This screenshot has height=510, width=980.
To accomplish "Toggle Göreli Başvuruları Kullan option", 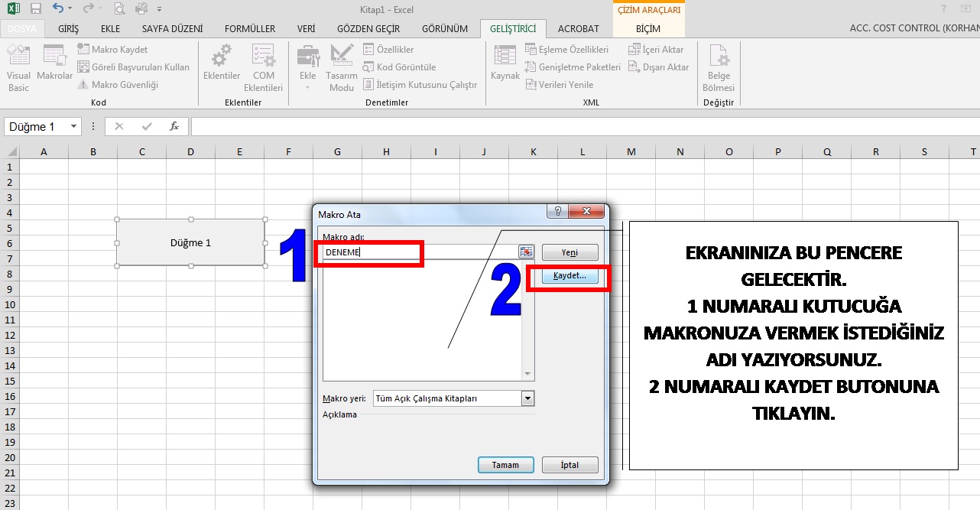I will point(132,67).
